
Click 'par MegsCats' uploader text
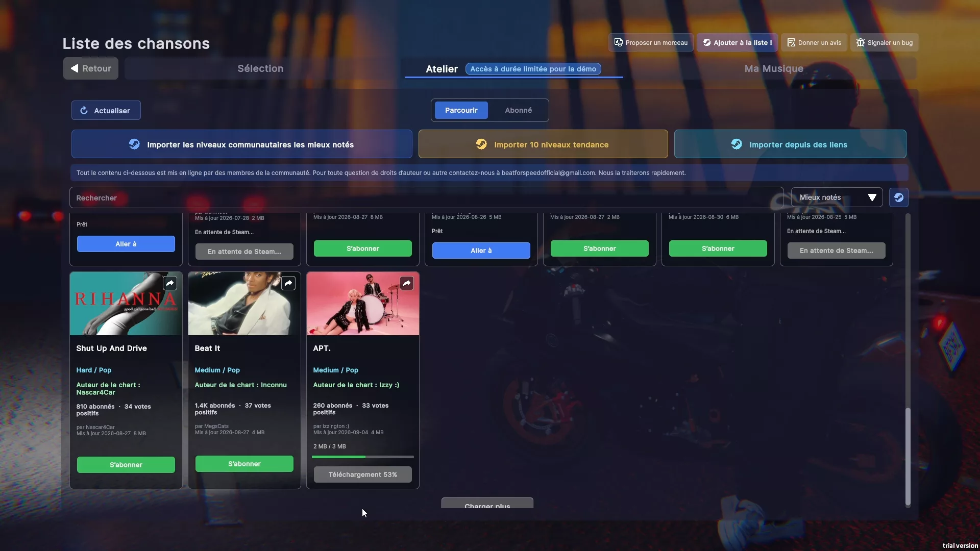pyautogui.click(x=212, y=426)
